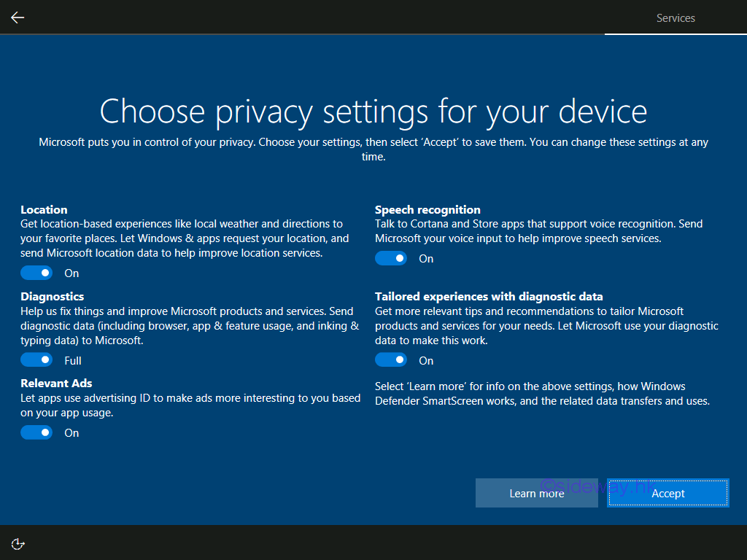Click the "On" label beside the Location toggle
The image size is (747, 560).
71,273
